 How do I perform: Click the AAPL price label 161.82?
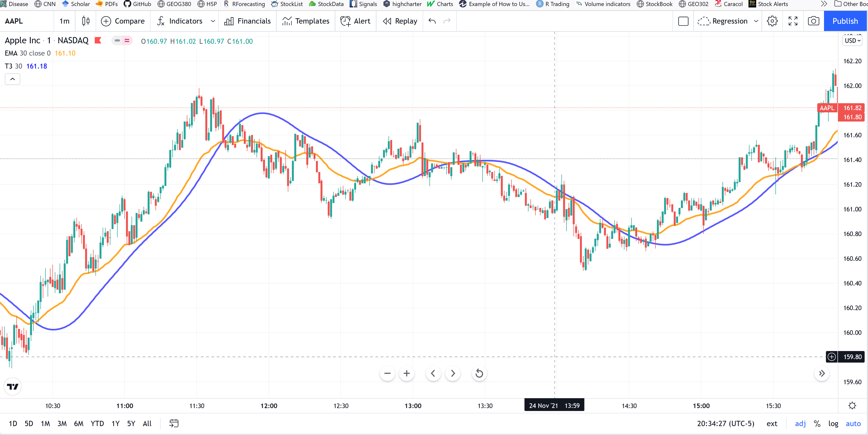[841, 108]
